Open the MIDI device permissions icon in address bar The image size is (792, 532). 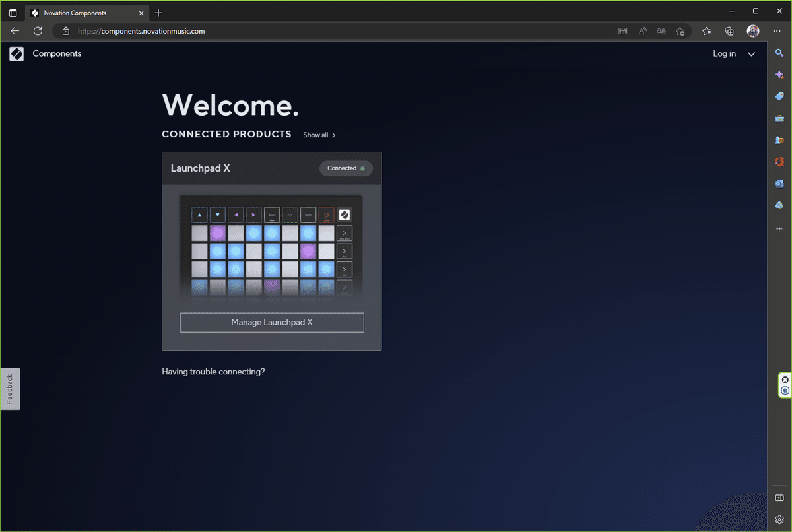[623, 31]
